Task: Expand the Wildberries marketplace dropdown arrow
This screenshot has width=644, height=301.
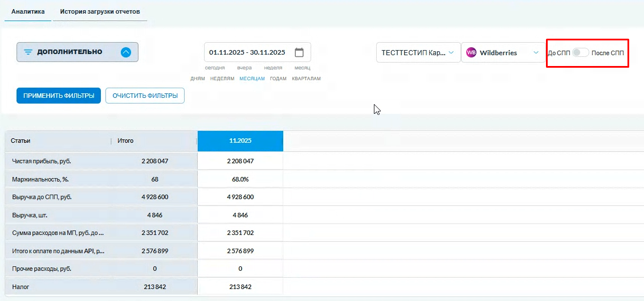Action: point(536,52)
